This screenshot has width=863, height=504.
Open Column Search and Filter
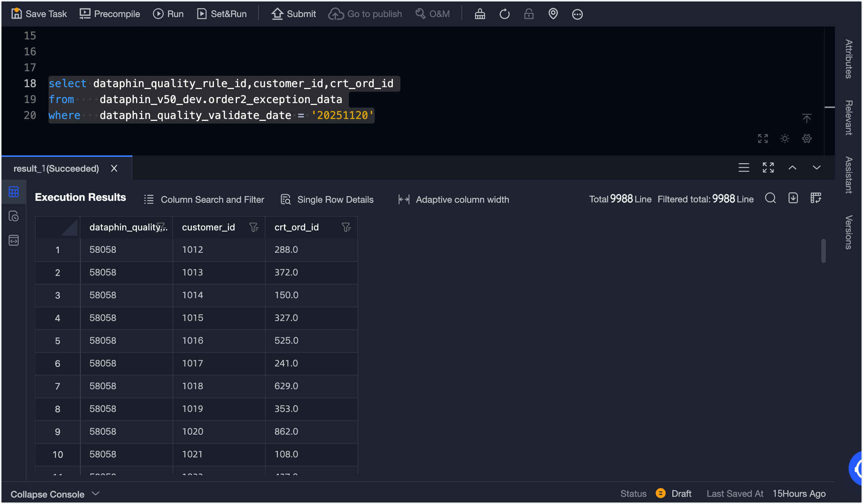pos(204,199)
